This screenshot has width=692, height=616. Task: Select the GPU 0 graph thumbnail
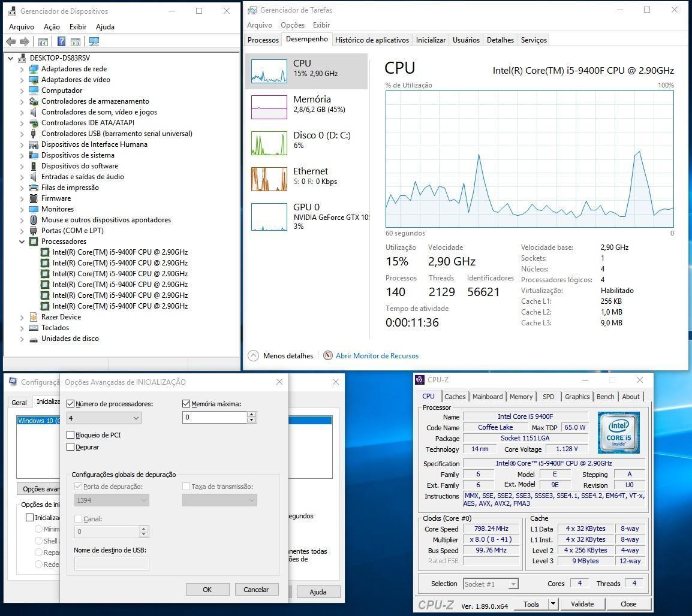click(269, 217)
